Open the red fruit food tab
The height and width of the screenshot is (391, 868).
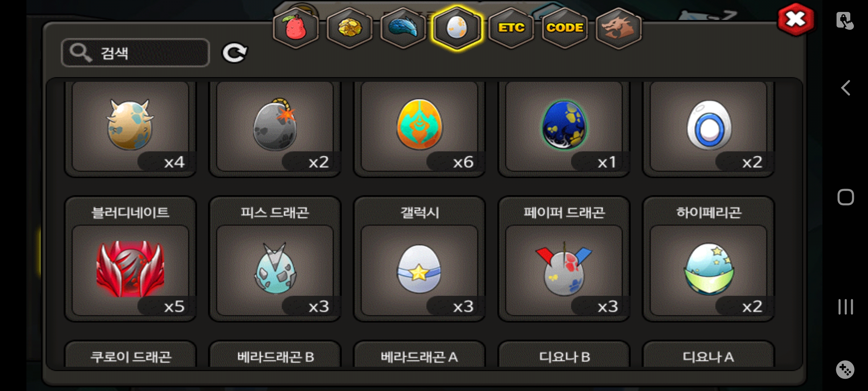296,28
